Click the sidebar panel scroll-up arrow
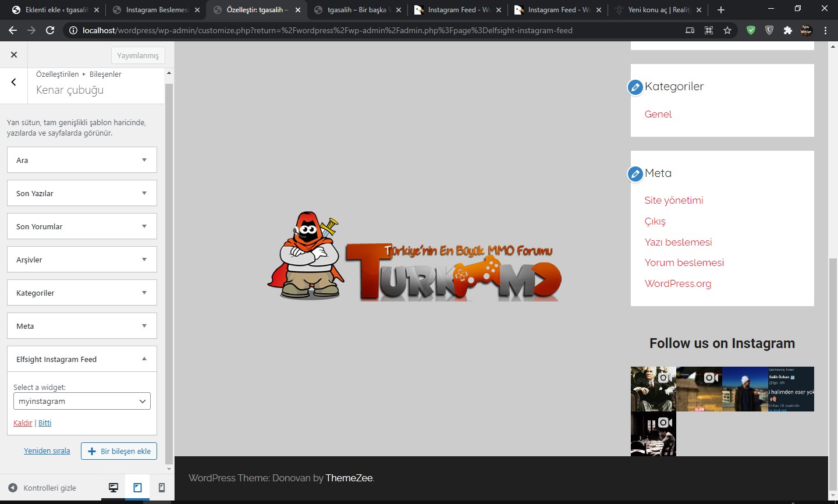 pos(169,73)
